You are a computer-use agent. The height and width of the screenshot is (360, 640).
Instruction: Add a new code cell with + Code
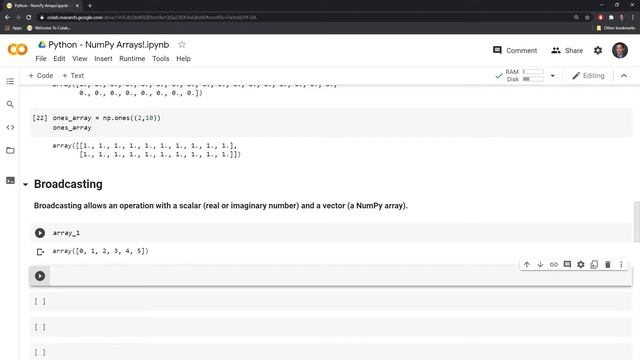pyautogui.click(x=40, y=76)
